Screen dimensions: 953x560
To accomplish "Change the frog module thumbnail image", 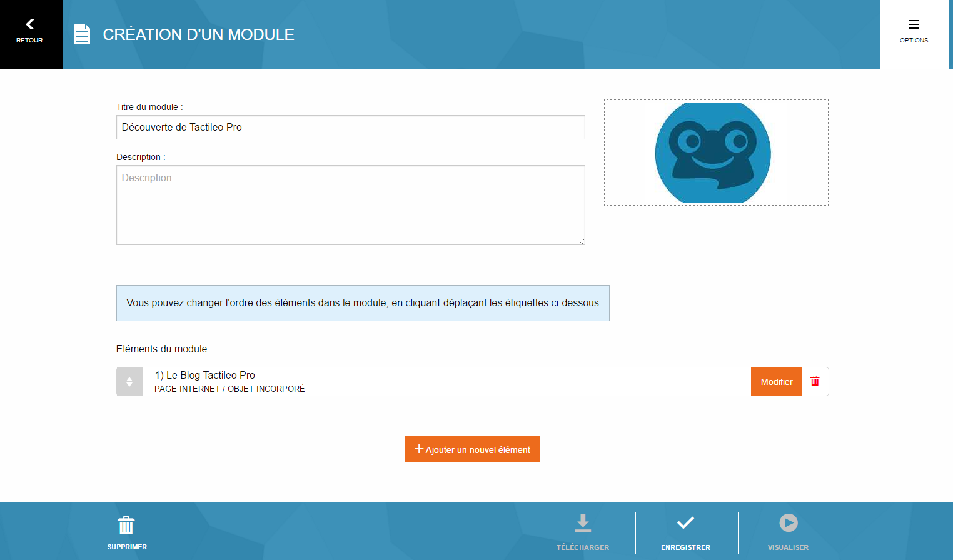I will (716, 152).
